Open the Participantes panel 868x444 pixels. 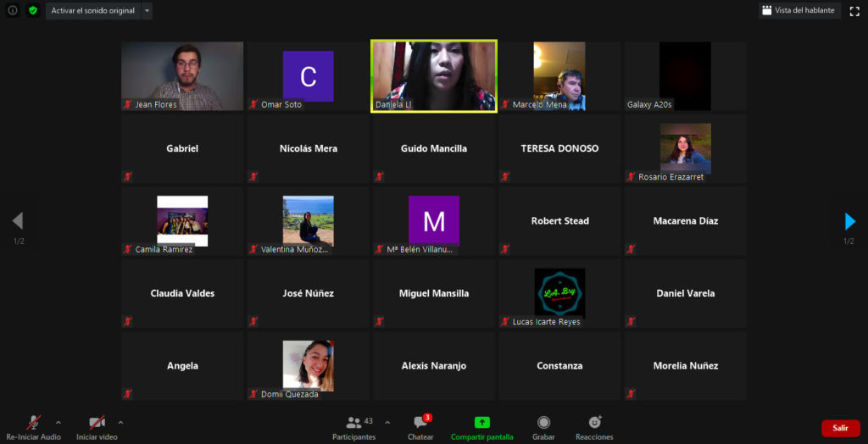tap(354, 427)
